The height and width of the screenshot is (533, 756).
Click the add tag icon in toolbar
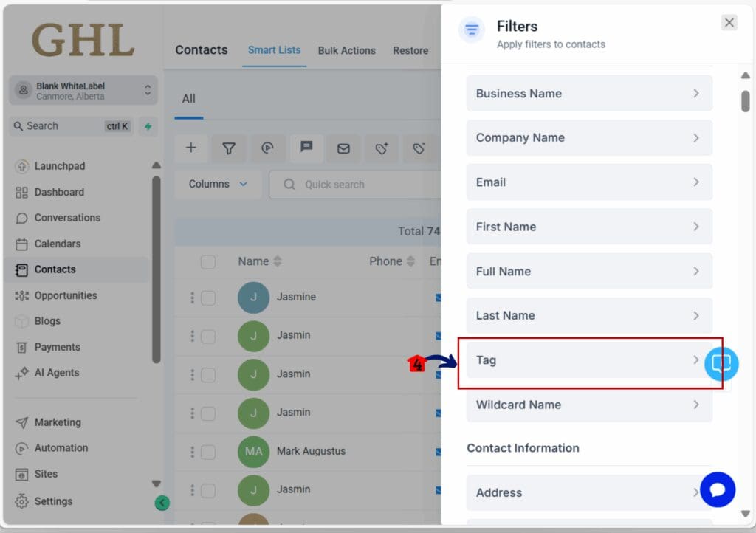click(381, 148)
